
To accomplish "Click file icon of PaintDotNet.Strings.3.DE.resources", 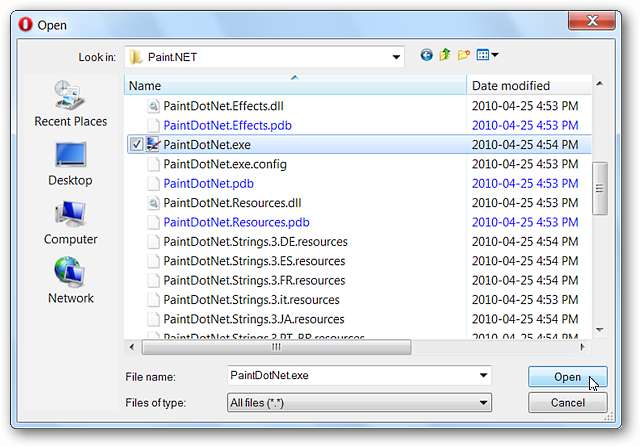I will click(153, 242).
